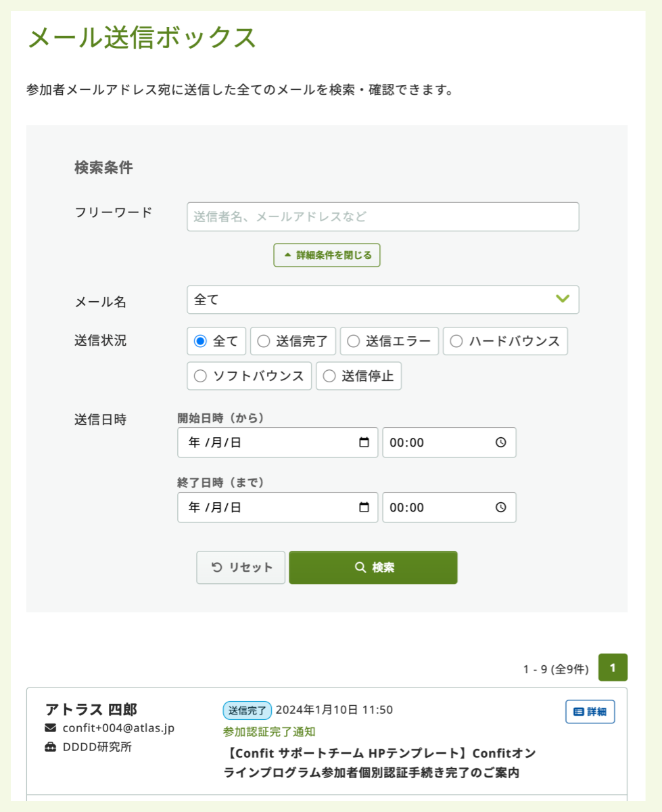The image size is (662, 812).
Task: Open the メール名 dropdown set to 全て
Action: coord(383,300)
